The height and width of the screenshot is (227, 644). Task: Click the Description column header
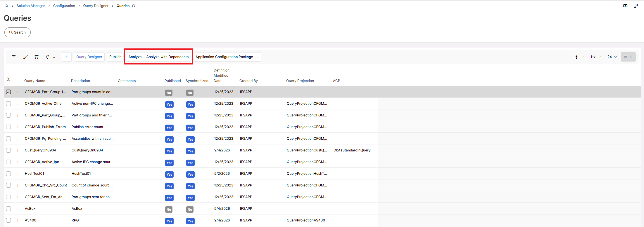pos(80,81)
